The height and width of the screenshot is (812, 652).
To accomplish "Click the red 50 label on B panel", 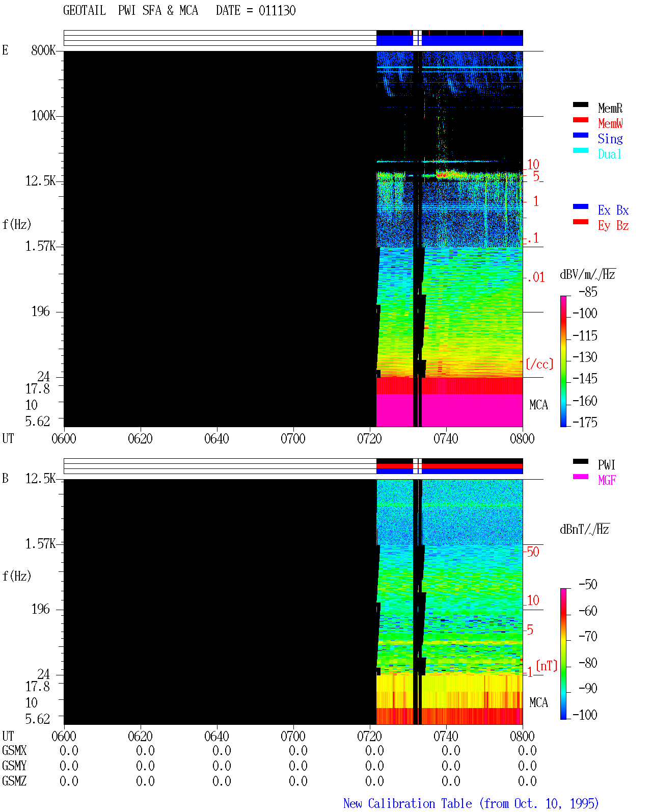I will coord(533,552).
